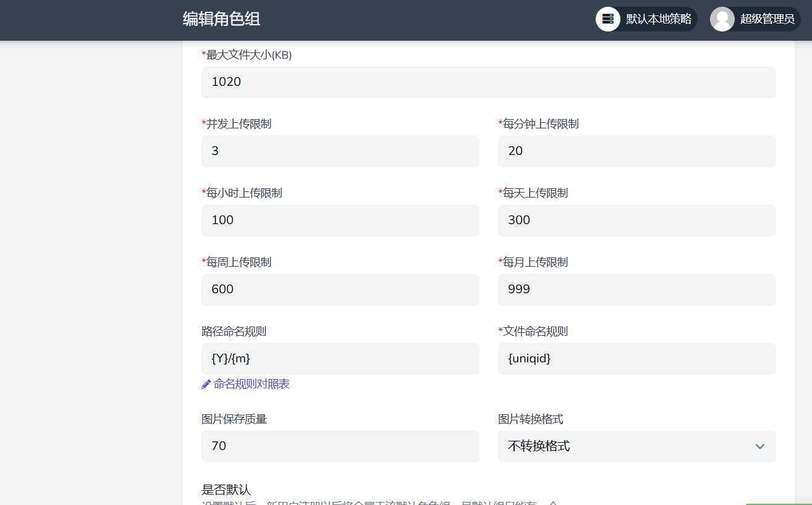The width and height of the screenshot is (812, 505).
Task: Select the 每分钟上传限制 input field
Action: (636, 151)
